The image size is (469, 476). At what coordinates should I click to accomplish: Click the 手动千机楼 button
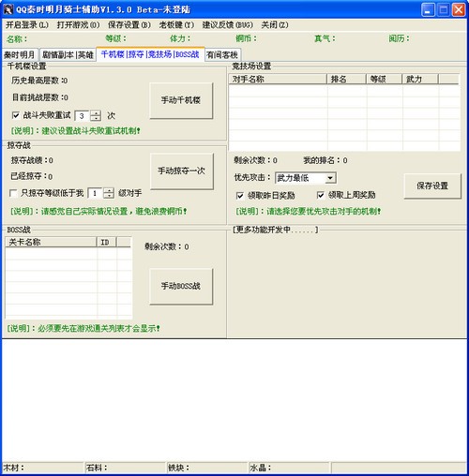pyautogui.click(x=181, y=100)
